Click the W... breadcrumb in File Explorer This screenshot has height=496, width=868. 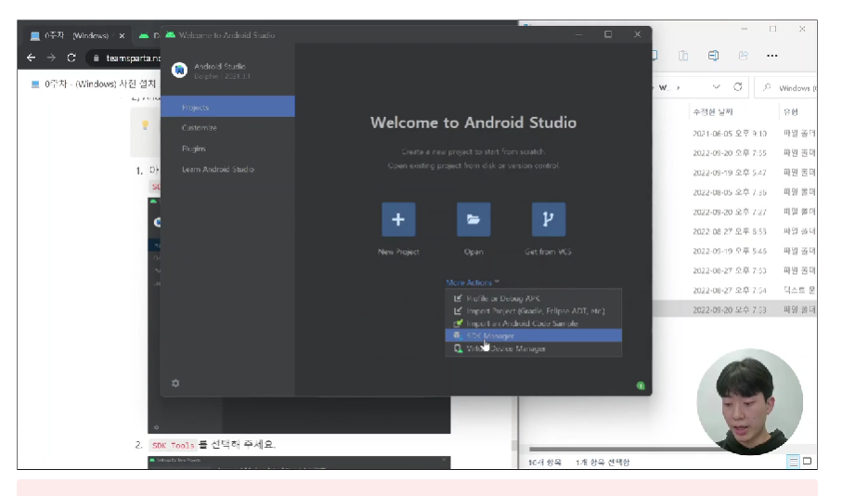coord(663,87)
